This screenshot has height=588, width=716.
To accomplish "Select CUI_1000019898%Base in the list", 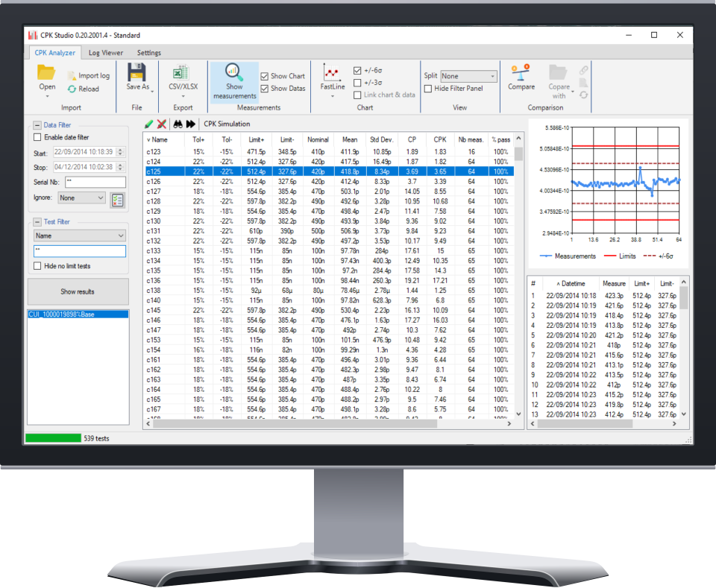I will (78, 314).
